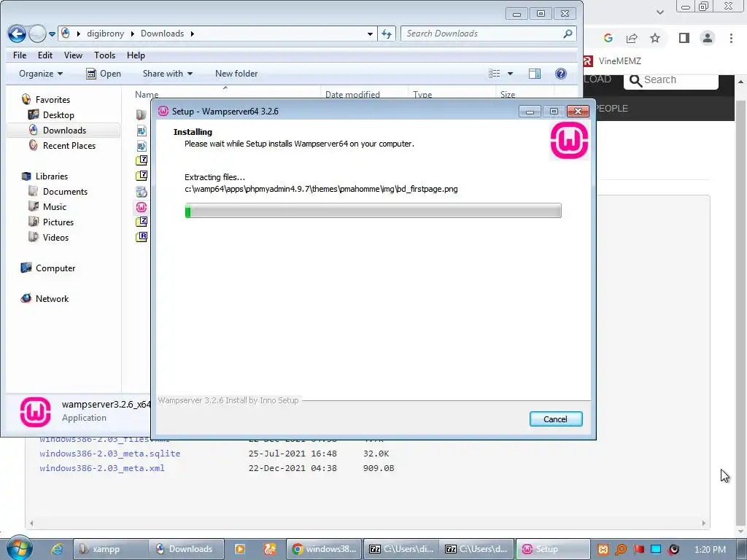This screenshot has width=747, height=560.
Task: Open the tab search chevron in Chrome
Action: coord(659,12)
